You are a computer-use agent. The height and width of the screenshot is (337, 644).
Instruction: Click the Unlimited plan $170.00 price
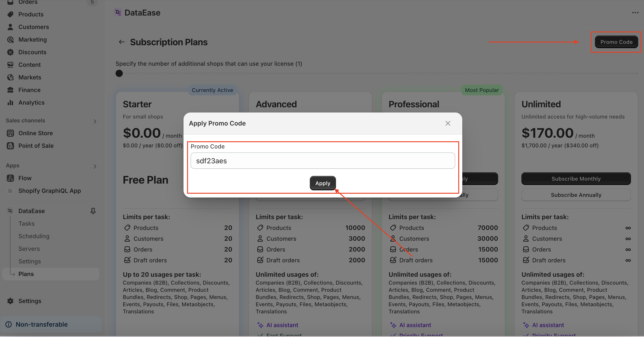pos(548,133)
